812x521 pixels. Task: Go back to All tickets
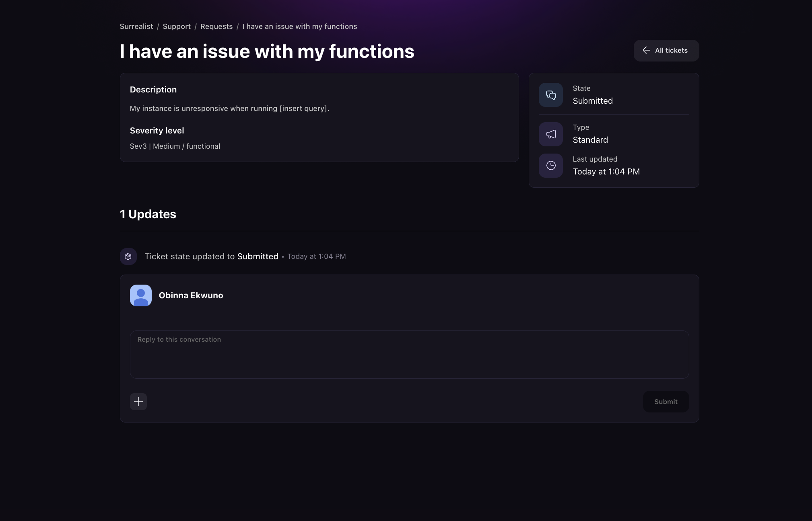coord(666,51)
